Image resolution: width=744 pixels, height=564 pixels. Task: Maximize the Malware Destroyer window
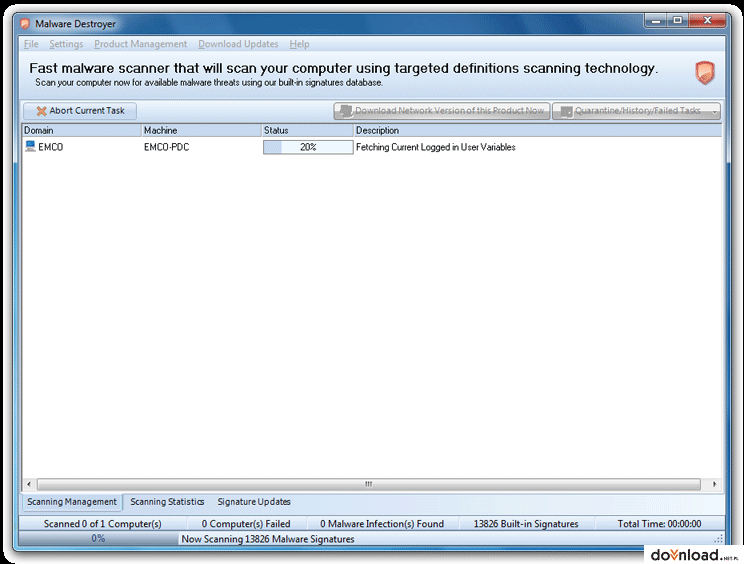click(678, 20)
